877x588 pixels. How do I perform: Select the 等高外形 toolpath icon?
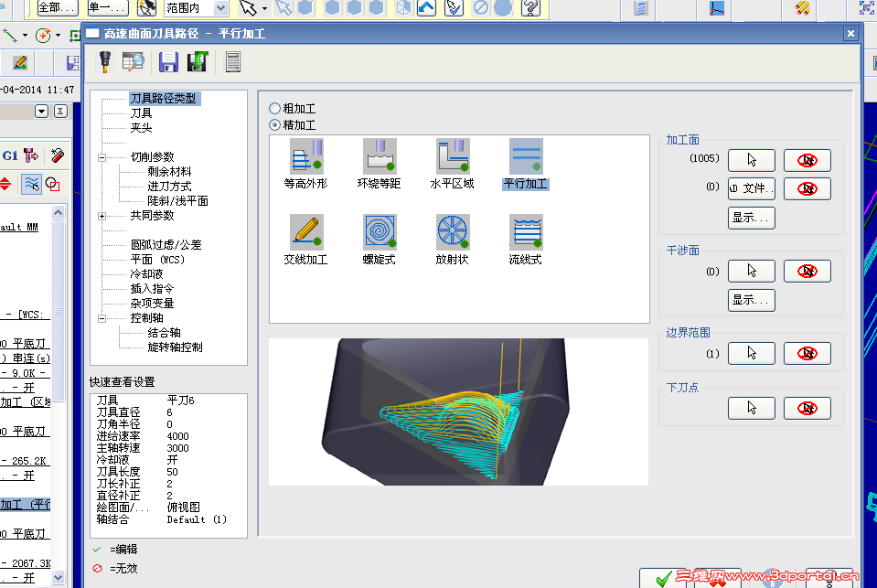[306, 155]
